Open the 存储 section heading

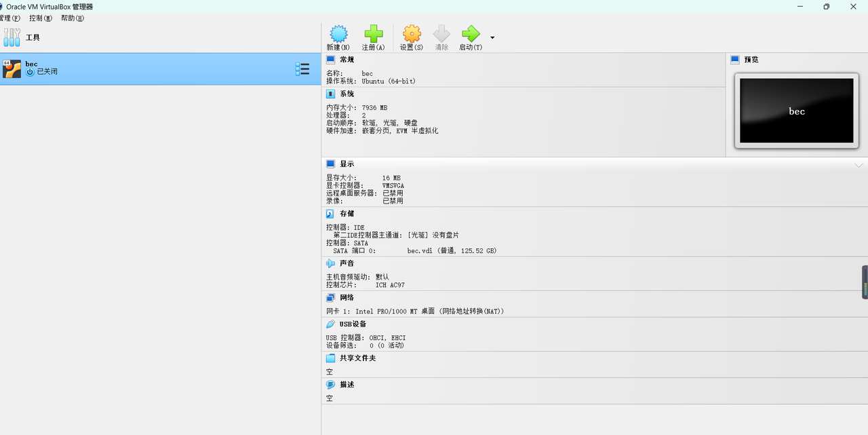pyautogui.click(x=347, y=214)
